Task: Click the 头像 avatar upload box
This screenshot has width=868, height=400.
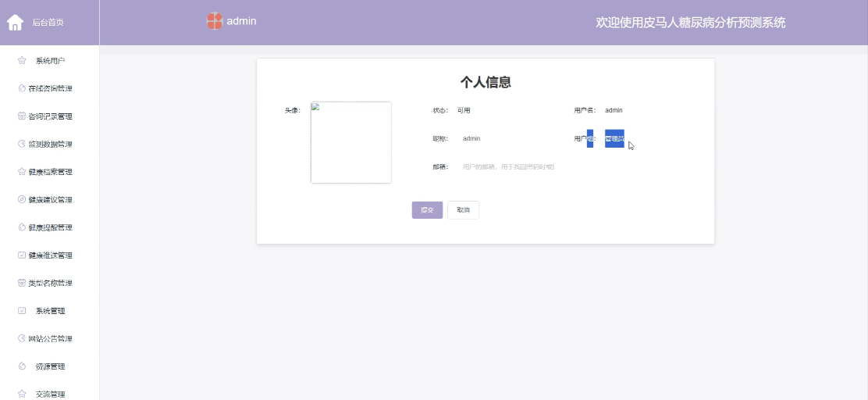Action: 350,142
